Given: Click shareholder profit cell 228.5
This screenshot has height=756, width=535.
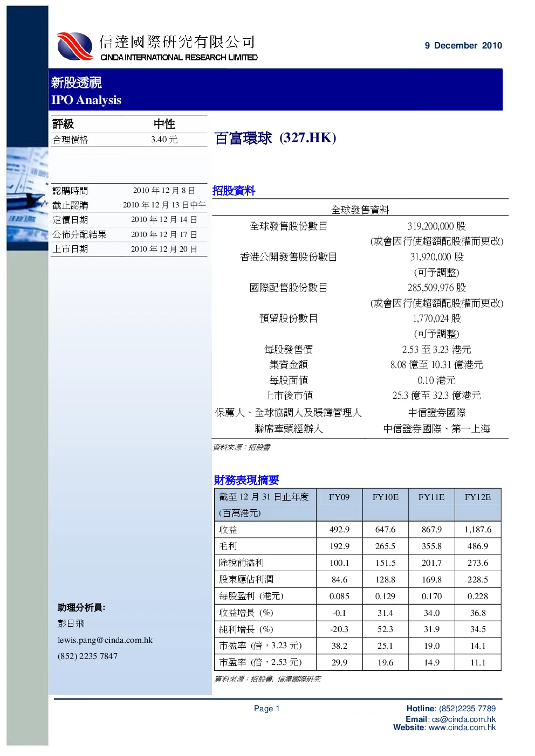Looking at the screenshot, I should click(478, 580).
